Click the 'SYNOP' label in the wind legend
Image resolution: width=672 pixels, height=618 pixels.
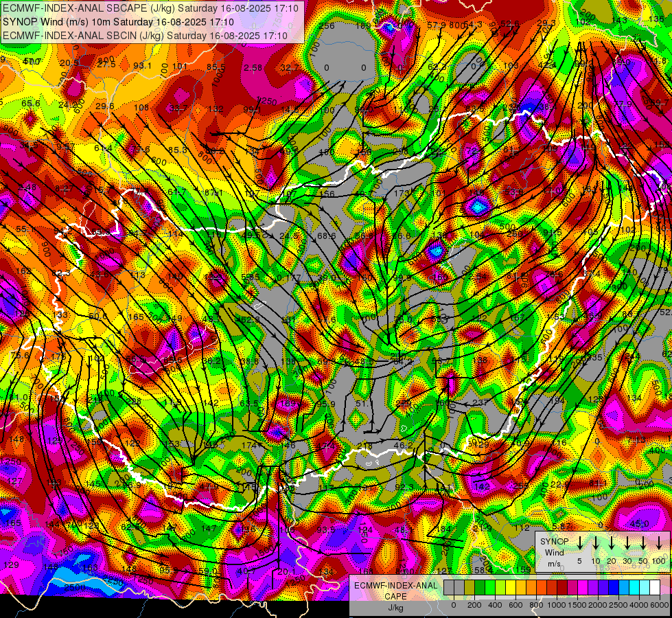click(x=554, y=541)
